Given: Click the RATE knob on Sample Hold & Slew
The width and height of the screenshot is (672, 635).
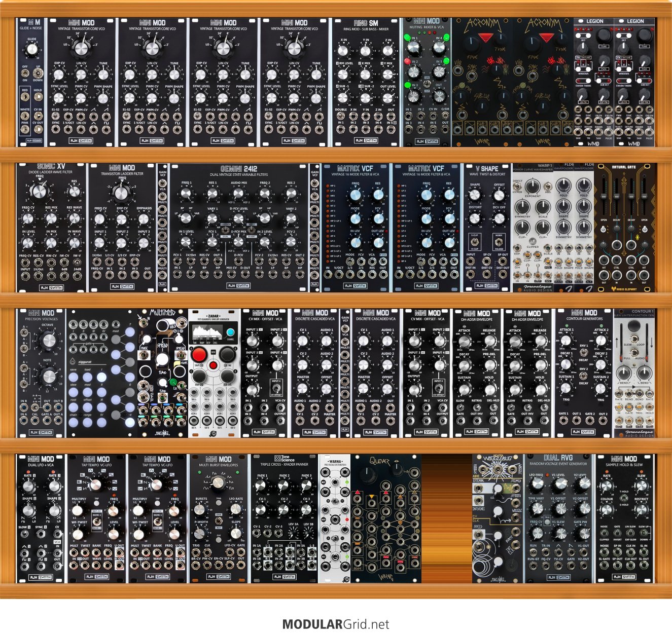Looking at the screenshot, I should click(x=607, y=487).
